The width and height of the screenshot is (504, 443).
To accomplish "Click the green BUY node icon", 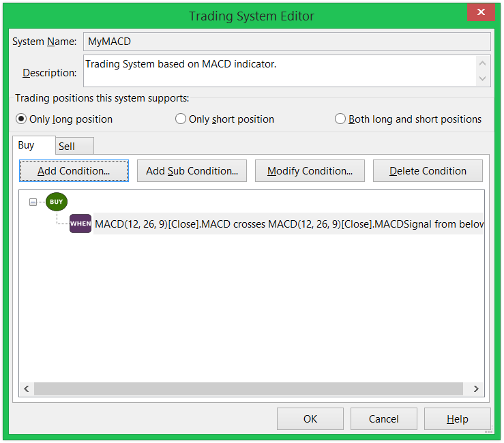I will [x=57, y=202].
